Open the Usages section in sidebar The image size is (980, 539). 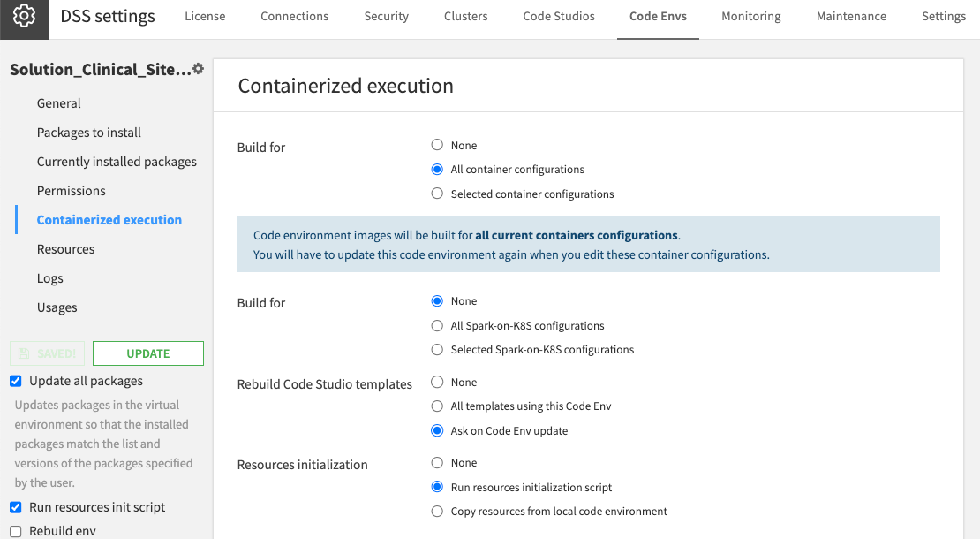(x=57, y=307)
